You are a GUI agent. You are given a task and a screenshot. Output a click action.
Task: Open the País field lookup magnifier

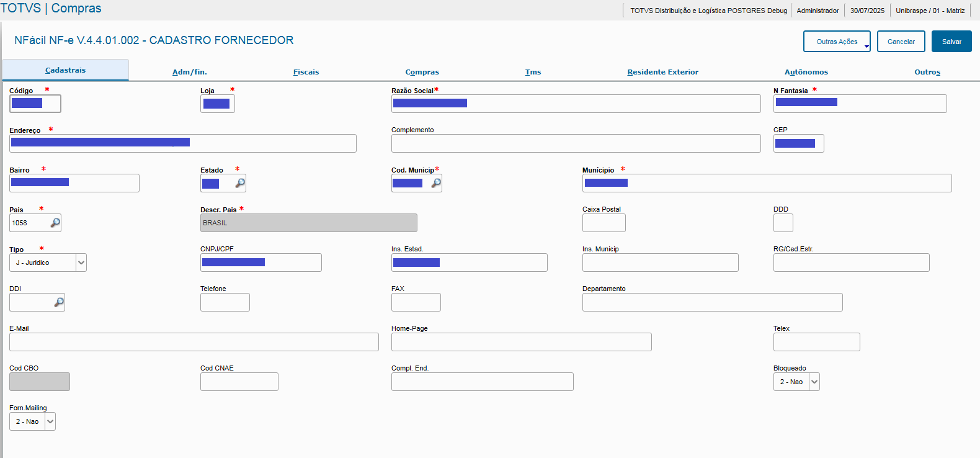55,223
